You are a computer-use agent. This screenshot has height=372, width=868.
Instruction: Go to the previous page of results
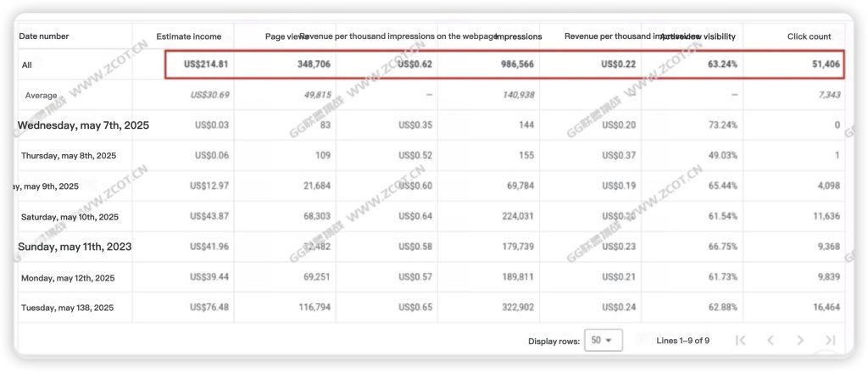pos(771,340)
